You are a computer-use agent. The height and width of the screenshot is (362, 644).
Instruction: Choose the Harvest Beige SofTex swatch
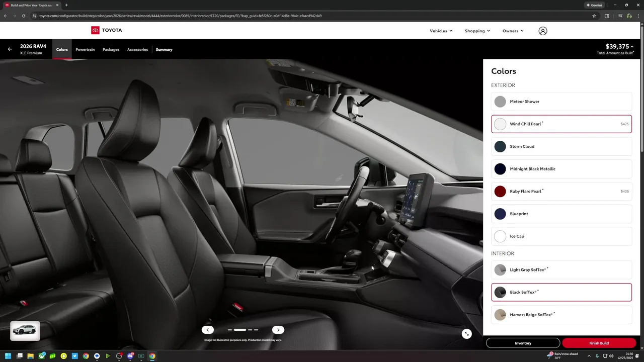[500, 315]
